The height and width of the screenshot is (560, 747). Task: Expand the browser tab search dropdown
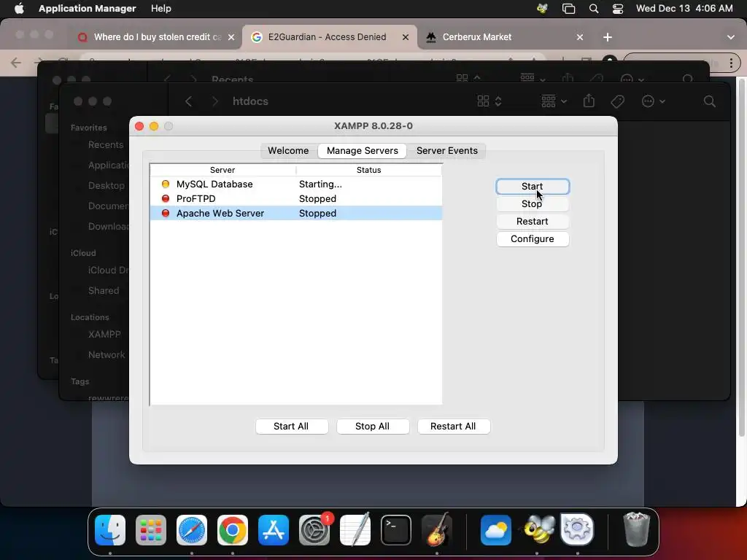pyautogui.click(x=731, y=37)
